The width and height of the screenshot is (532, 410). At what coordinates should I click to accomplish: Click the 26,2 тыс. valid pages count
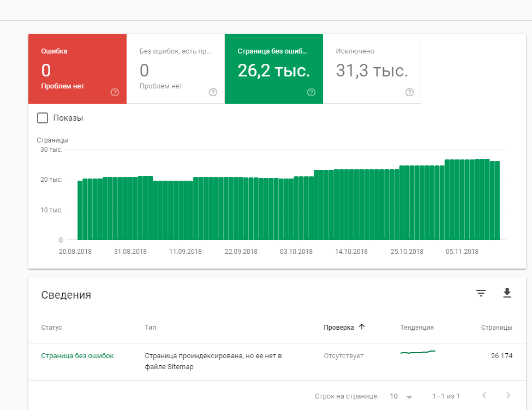(274, 70)
